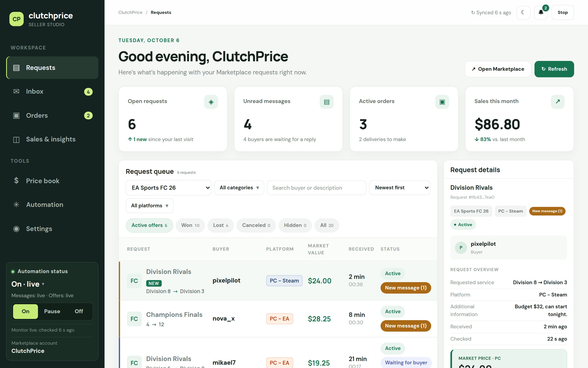
Task: Go to Sales & insights
Action: [52, 139]
